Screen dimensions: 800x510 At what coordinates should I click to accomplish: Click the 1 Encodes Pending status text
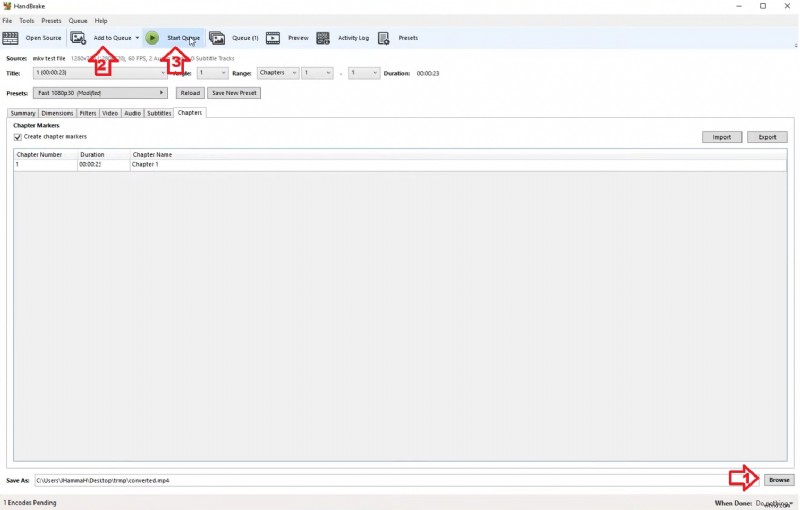coord(30,503)
